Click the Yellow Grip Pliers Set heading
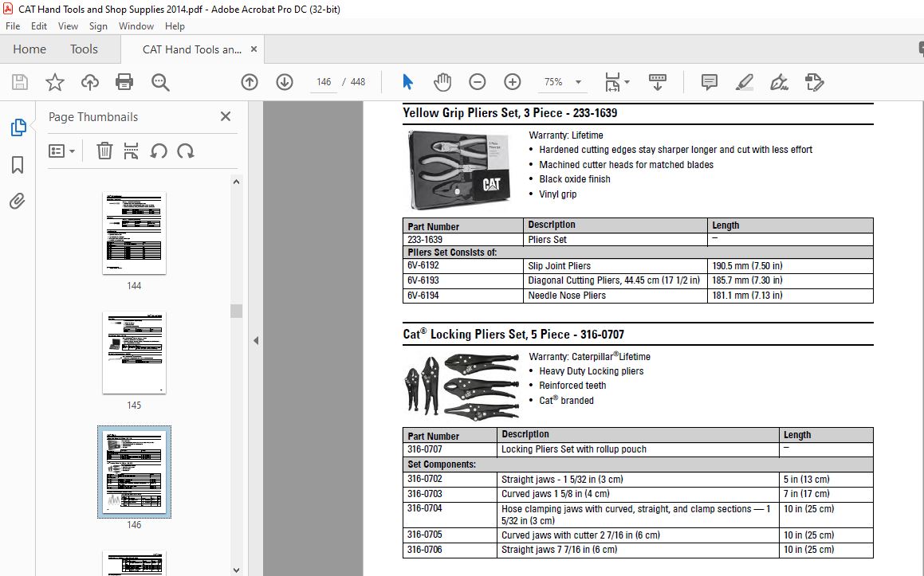Image resolution: width=924 pixels, height=576 pixels. tap(509, 113)
